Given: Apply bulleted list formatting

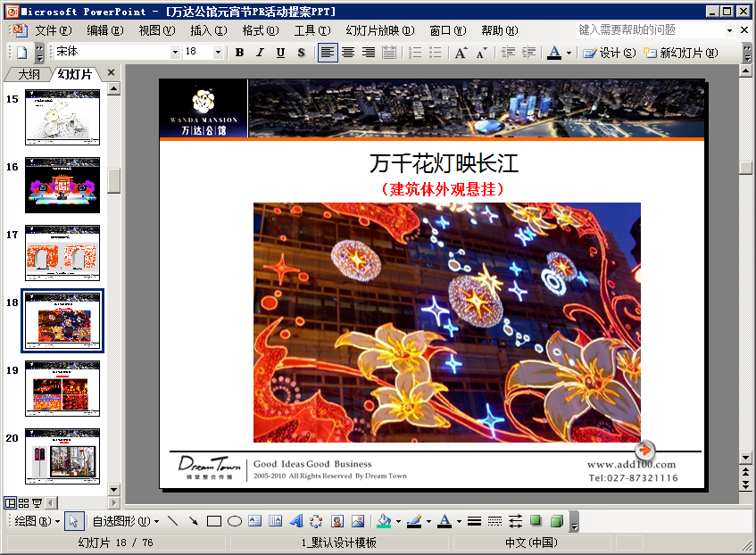Looking at the screenshot, I should pyautogui.click(x=435, y=53).
